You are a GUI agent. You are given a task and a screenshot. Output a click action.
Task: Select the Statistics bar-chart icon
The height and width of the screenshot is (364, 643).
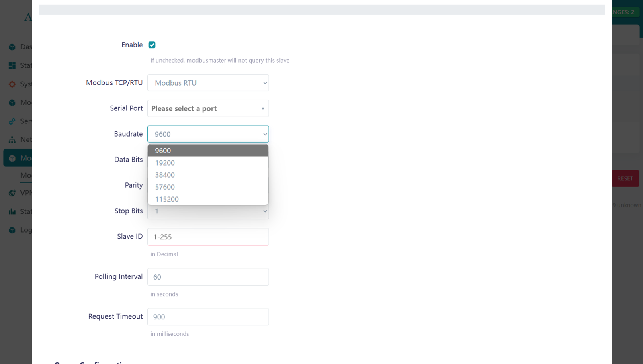point(12,211)
